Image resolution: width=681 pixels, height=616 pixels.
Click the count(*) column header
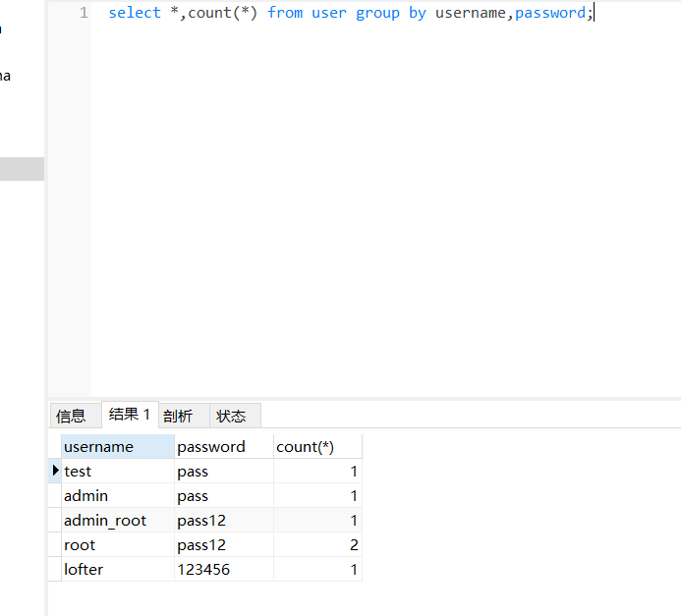[x=317, y=447]
